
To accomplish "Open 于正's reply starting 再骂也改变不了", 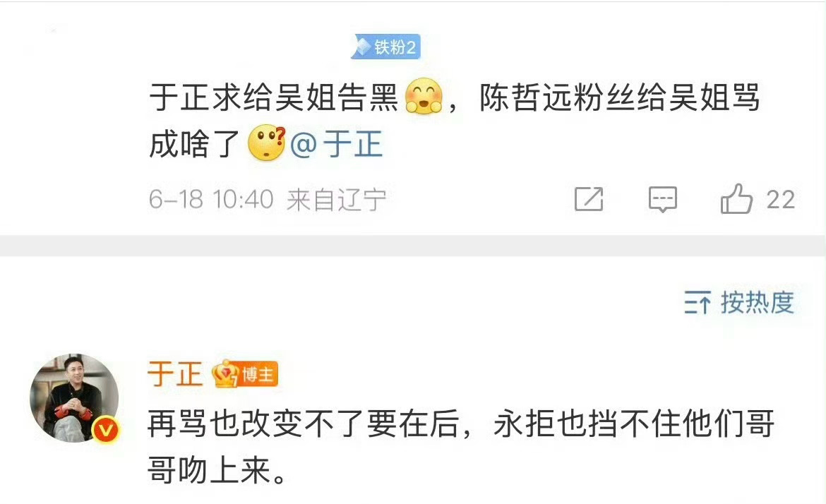I will pyautogui.click(x=461, y=447).
